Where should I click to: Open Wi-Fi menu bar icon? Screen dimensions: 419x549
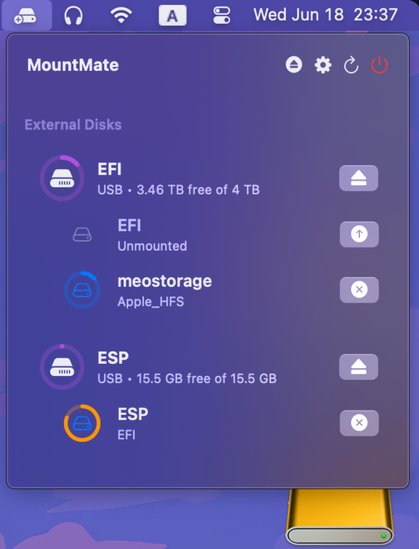pyautogui.click(x=121, y=15)
